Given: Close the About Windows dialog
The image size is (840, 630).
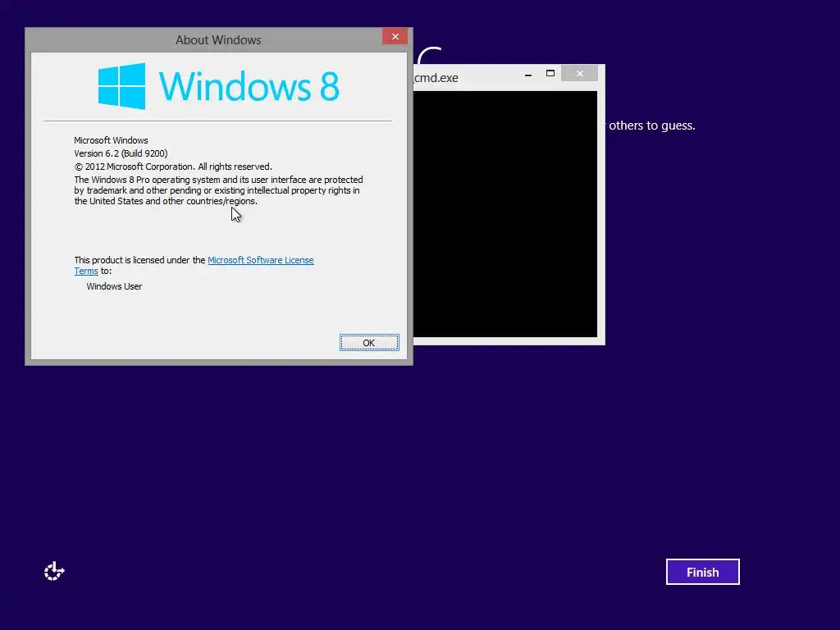Looking at the screenshot, I should [395, 36].
